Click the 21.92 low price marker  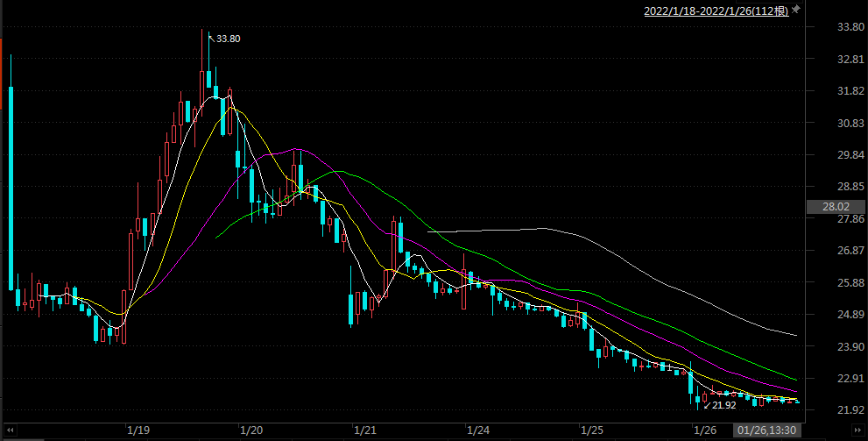pyautogui.click(x=723, y=405)
